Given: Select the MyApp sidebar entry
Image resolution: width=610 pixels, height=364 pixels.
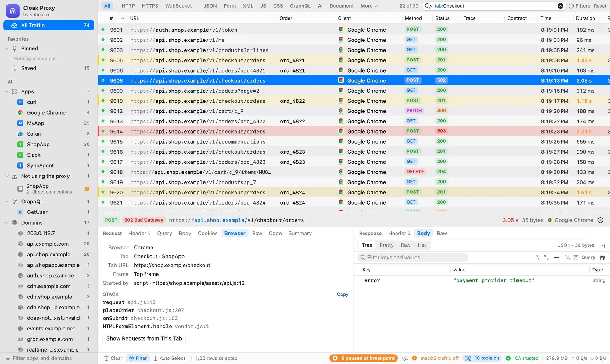Looking at the screenshot, I should pos(48,123).
